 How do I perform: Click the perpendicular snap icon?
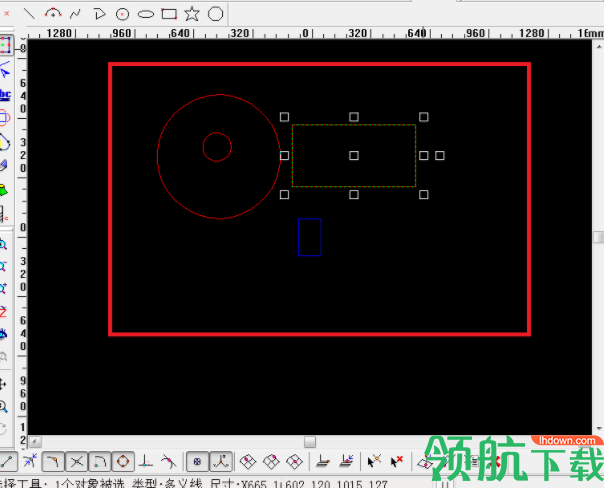coord(146,461)
